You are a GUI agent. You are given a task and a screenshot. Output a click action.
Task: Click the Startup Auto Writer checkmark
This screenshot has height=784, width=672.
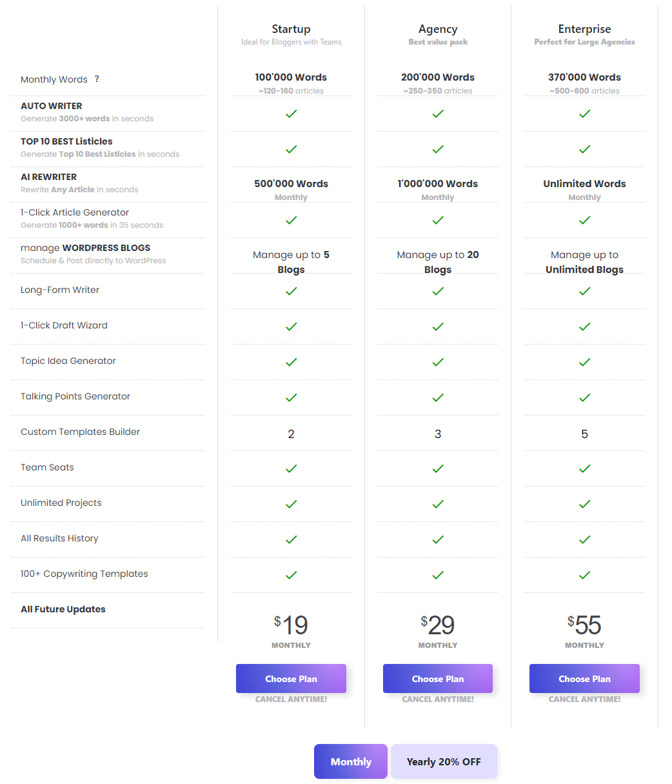(x=291, y=114)
